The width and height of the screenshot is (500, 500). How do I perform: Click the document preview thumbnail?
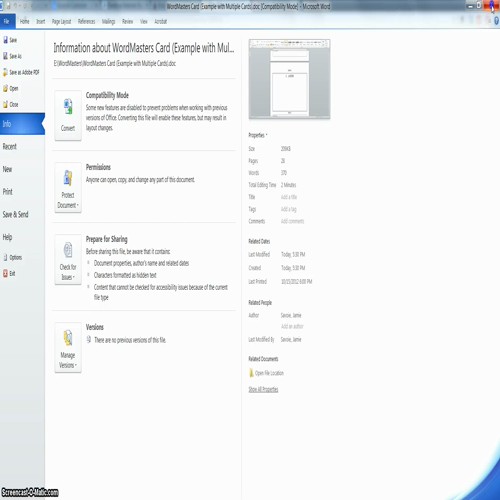click(x=289, y=79)
